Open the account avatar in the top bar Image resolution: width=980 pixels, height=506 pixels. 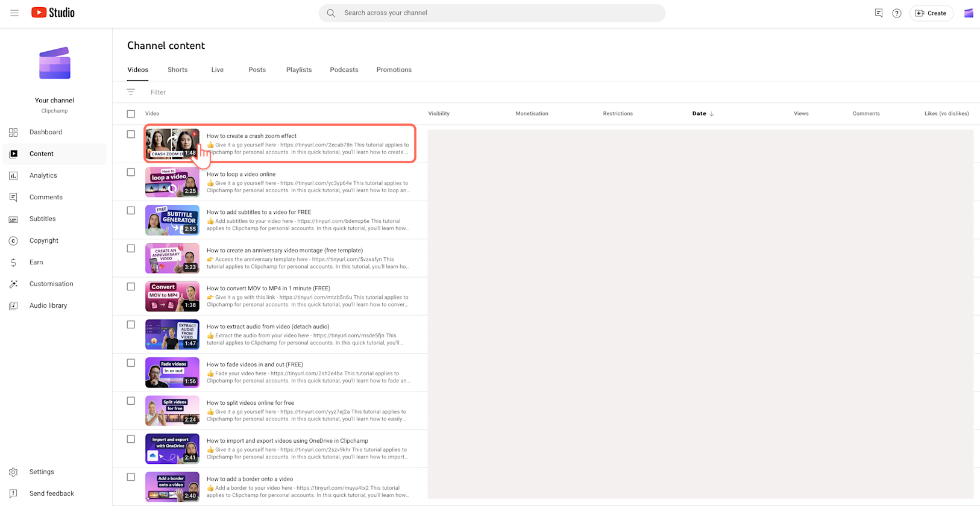(969, 13)
